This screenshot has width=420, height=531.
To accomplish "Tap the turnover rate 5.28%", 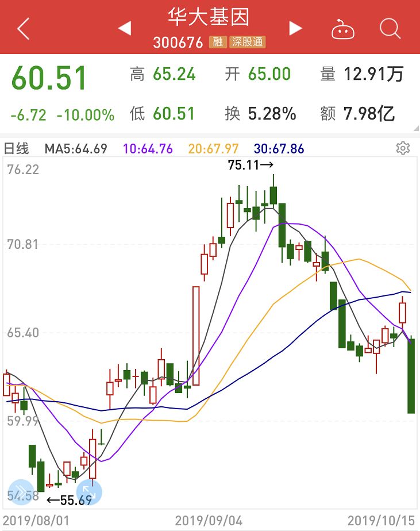I will click(x=272, y=113).
